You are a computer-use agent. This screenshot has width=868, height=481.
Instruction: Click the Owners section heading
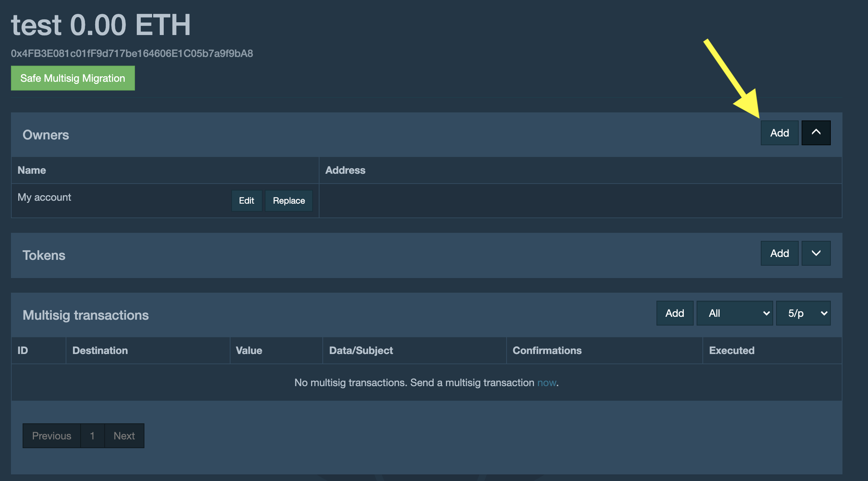point(46,135)
